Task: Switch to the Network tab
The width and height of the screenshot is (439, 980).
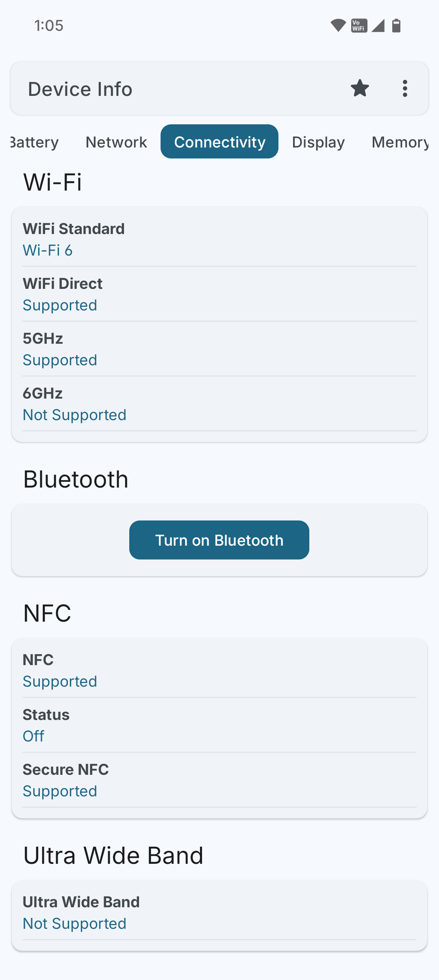Action: point(116,142)
